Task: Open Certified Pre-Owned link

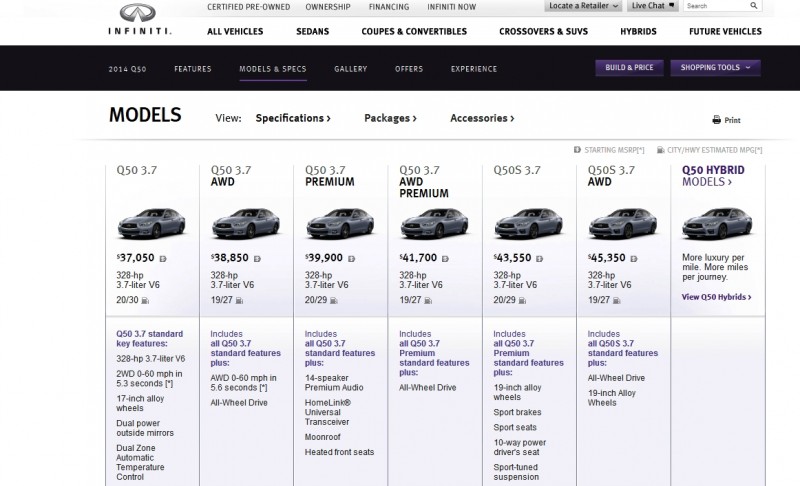Action: click(248, 7)
